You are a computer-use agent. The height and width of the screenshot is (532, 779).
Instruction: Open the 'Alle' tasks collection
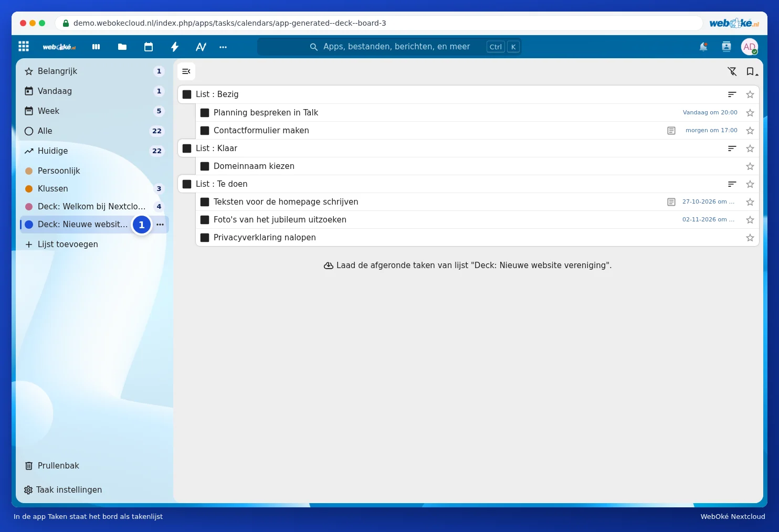[94, 131]
